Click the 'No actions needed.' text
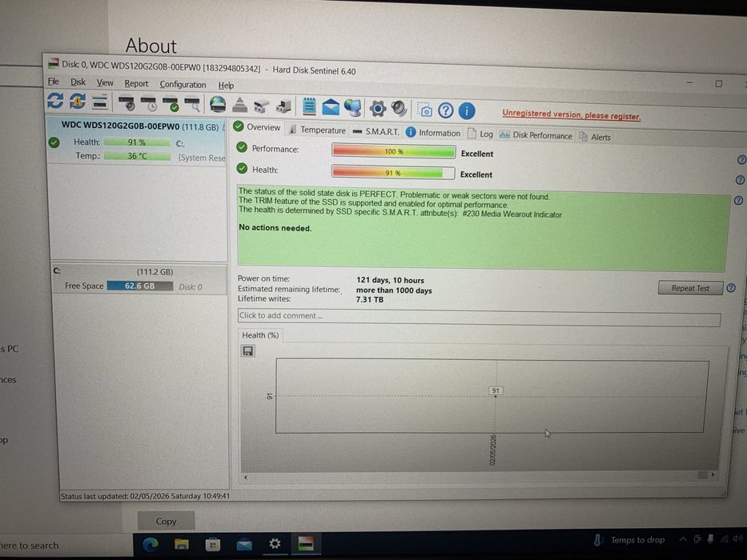 click(275, 228)
